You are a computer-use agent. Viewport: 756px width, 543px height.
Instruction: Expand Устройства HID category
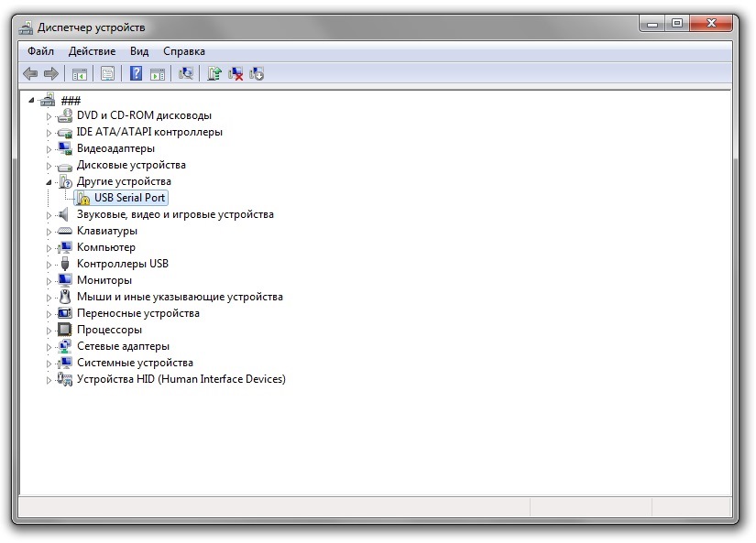tap(49, 380)
